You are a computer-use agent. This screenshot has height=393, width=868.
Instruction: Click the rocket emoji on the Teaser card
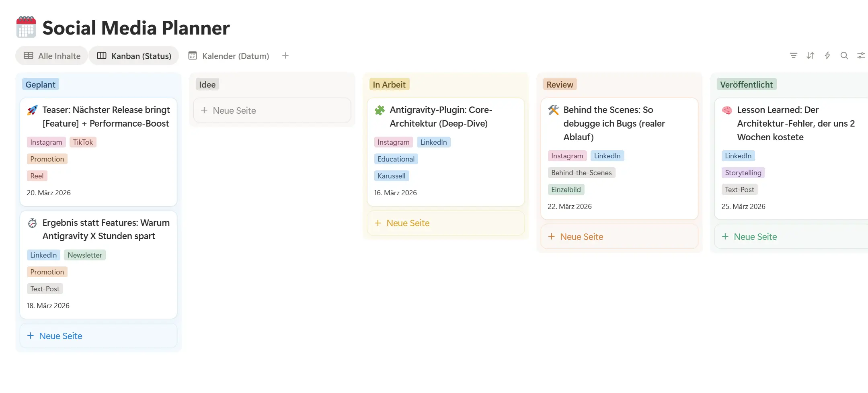(x=33, y=110)
